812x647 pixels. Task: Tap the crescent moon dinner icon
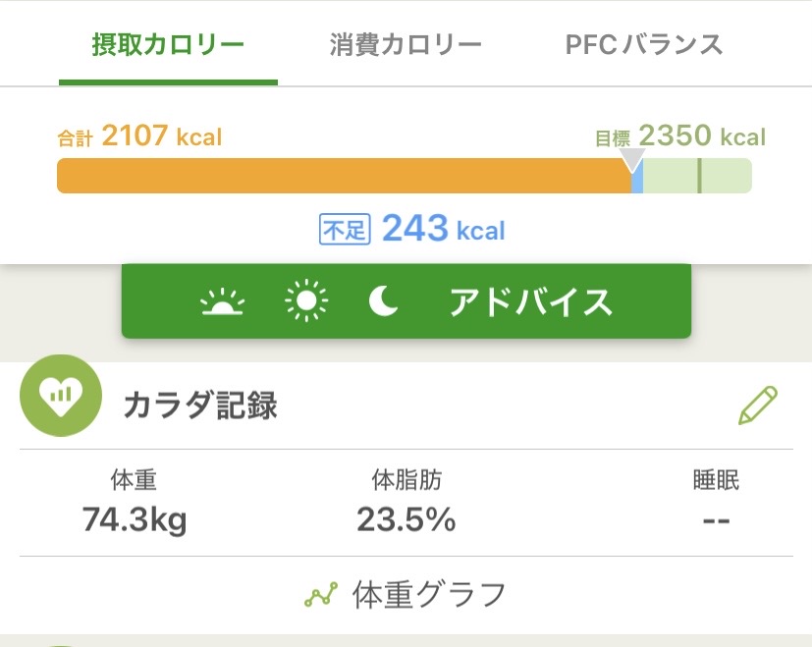click(x=384, y=302)
